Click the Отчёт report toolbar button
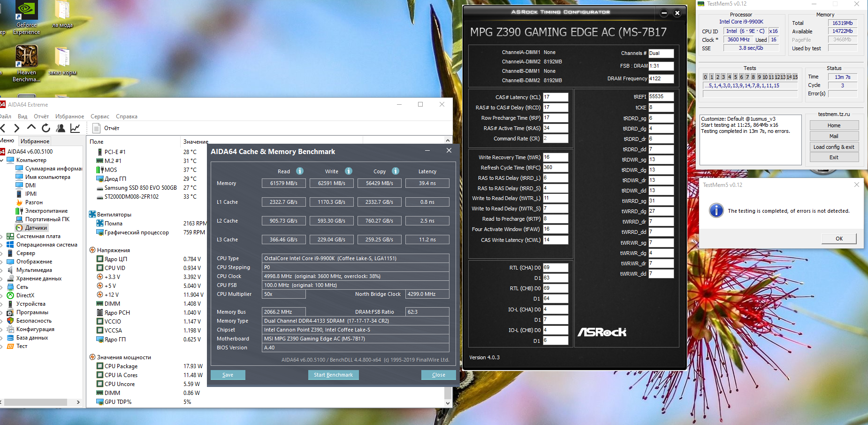 click(x=106, y=128)
